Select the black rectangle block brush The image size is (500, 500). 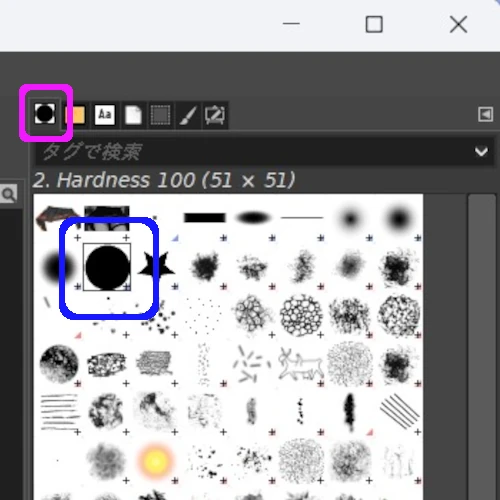205,218
